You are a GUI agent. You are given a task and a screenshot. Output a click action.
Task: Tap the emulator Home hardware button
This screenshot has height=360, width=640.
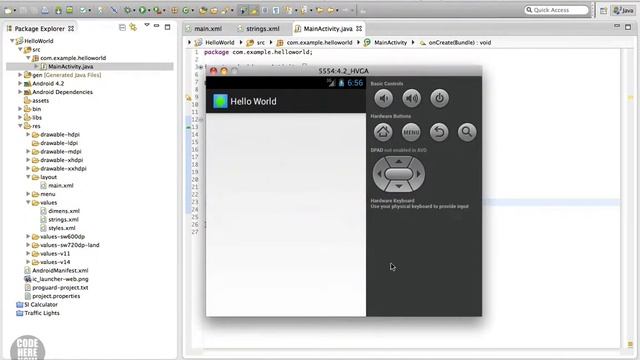(383, 132)
